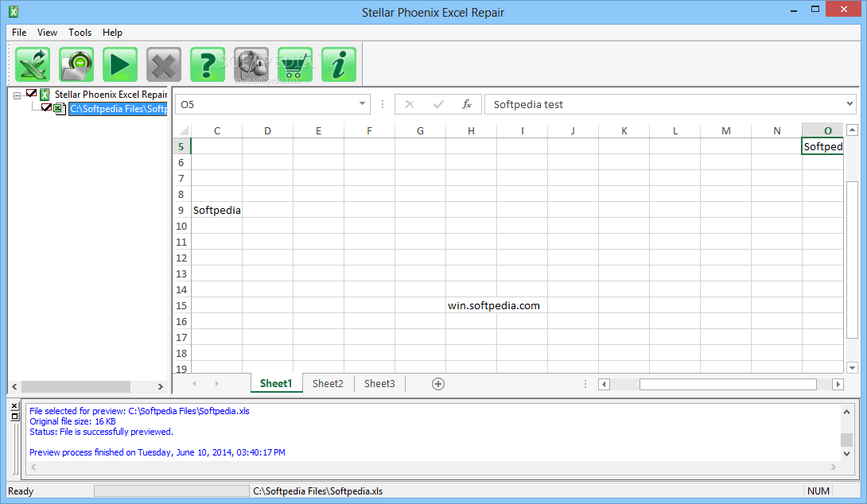This screenshot has width=867, height=504.
Task: Click the log pane horizontal scroll right arrow
Action: click(834, 467)
